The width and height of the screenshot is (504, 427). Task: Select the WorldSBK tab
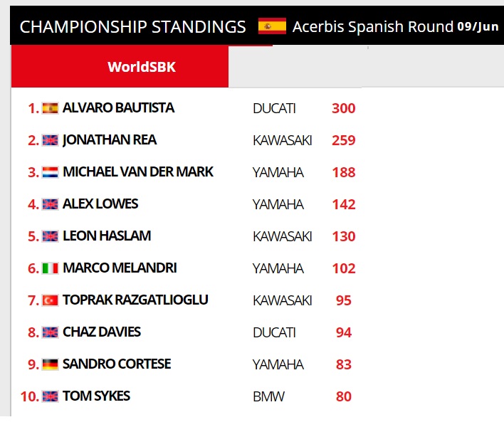click(x=141, y=68)
